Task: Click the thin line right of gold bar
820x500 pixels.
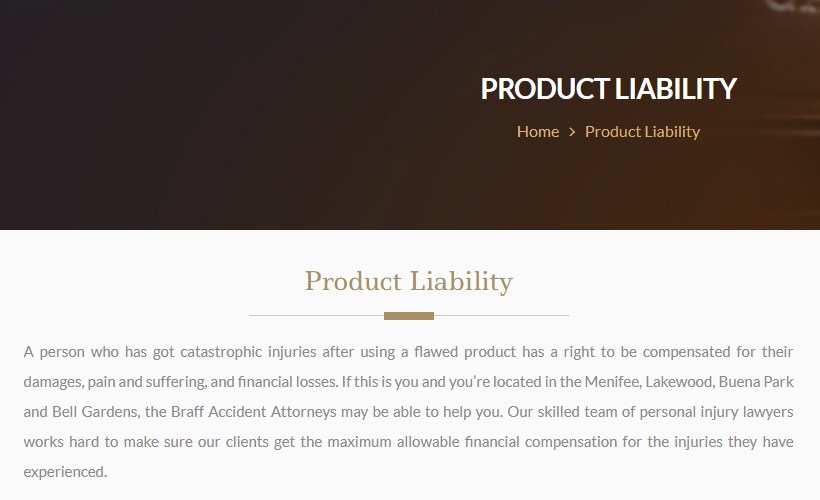Action: (x=502, y=316)
